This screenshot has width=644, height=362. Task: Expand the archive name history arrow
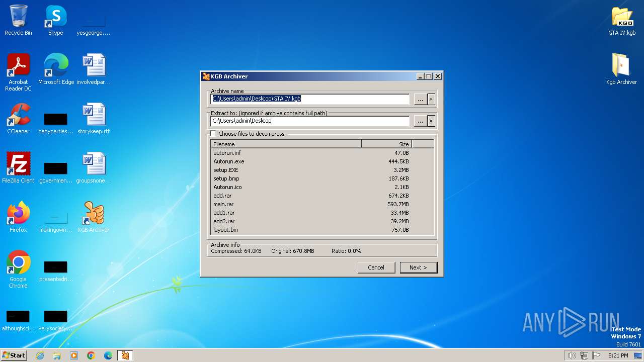pos(431,100)
